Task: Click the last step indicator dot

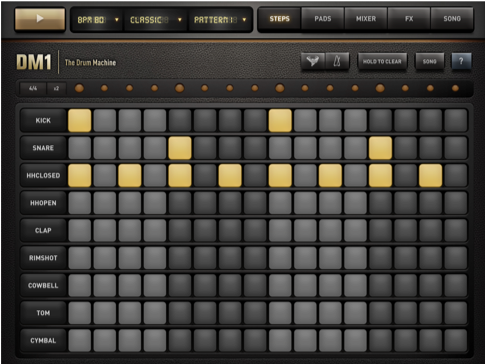Action: coord(455,88)
